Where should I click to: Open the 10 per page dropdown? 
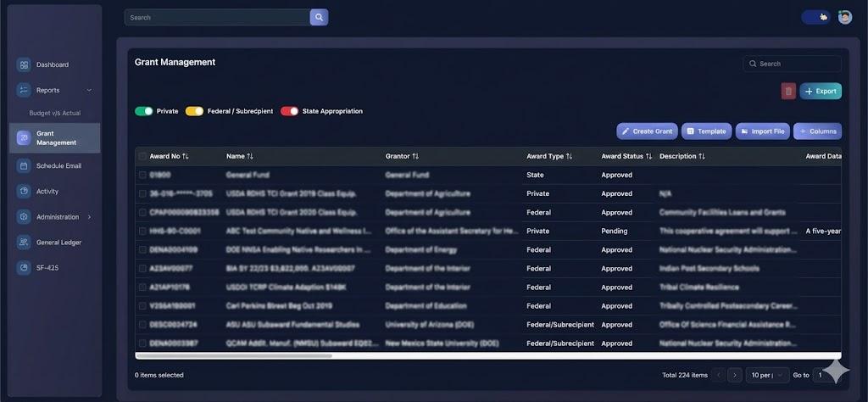click(x=767, y=375)
